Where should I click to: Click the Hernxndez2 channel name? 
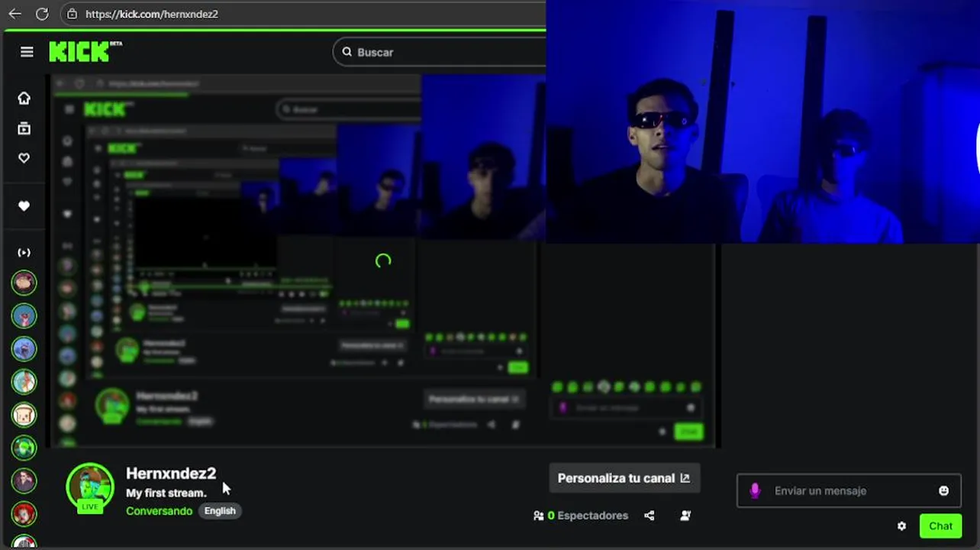(x=171, y=474)
